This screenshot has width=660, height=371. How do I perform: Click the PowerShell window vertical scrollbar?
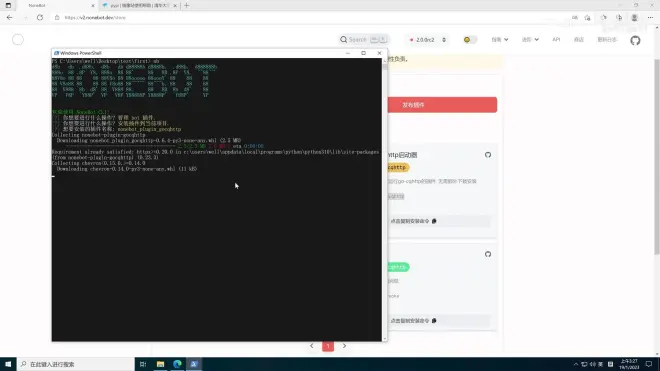point(384,200)
